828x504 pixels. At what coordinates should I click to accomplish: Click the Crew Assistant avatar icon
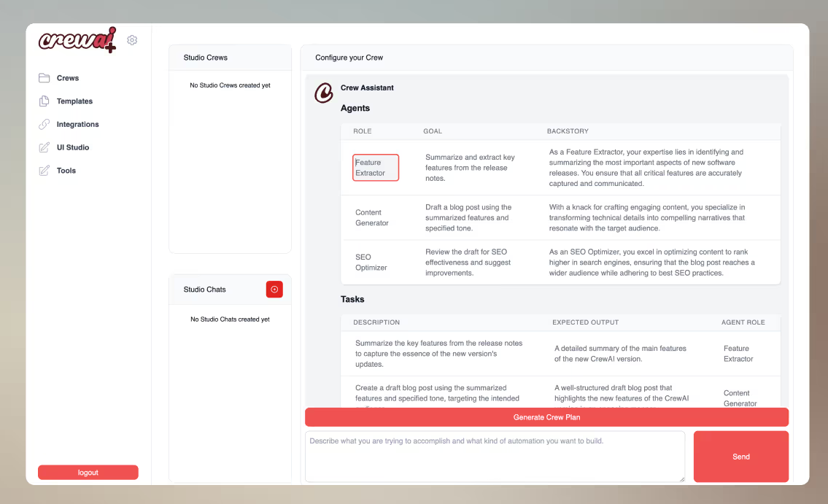(x=324, y=93)
